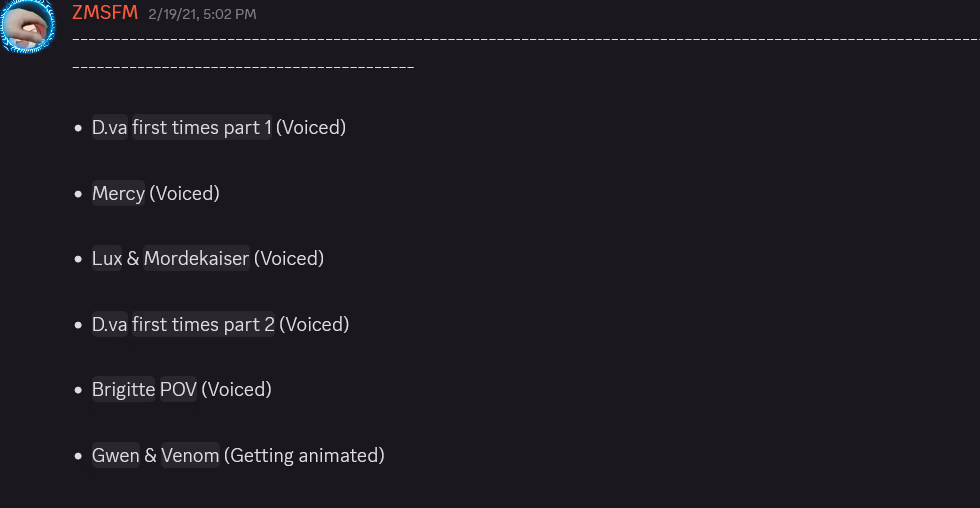Click "(Voiced)" next to Mercy
This screenshot has width=980, height=508.
[x=184, y=193]
